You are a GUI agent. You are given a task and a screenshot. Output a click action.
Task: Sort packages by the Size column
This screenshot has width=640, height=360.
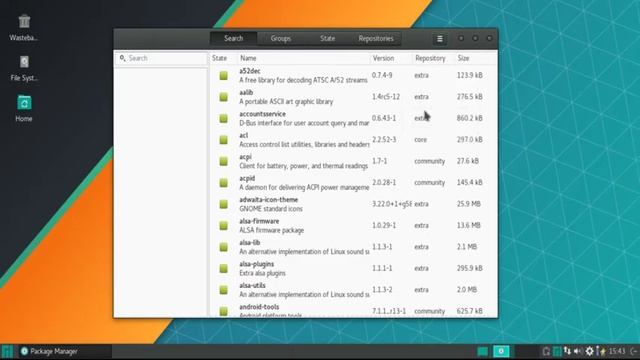click(x=476, y=58)
